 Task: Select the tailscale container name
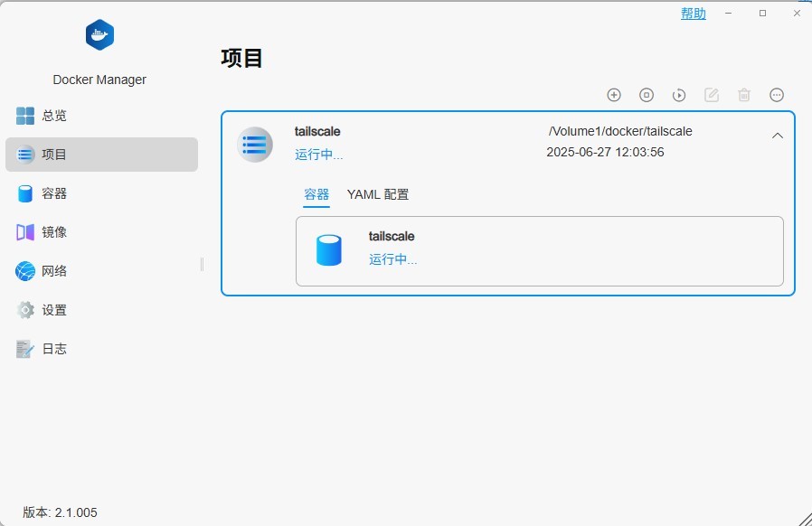point(392,236)
